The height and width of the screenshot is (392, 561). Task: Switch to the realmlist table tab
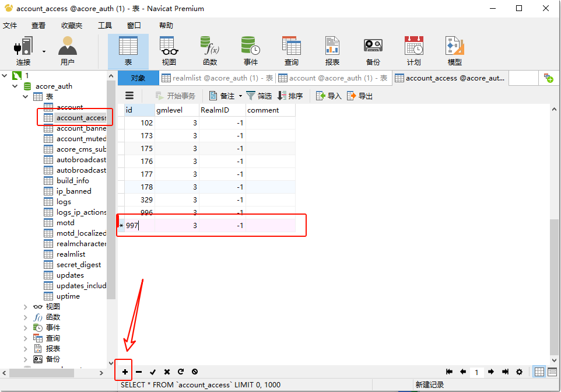click(217, 78)
